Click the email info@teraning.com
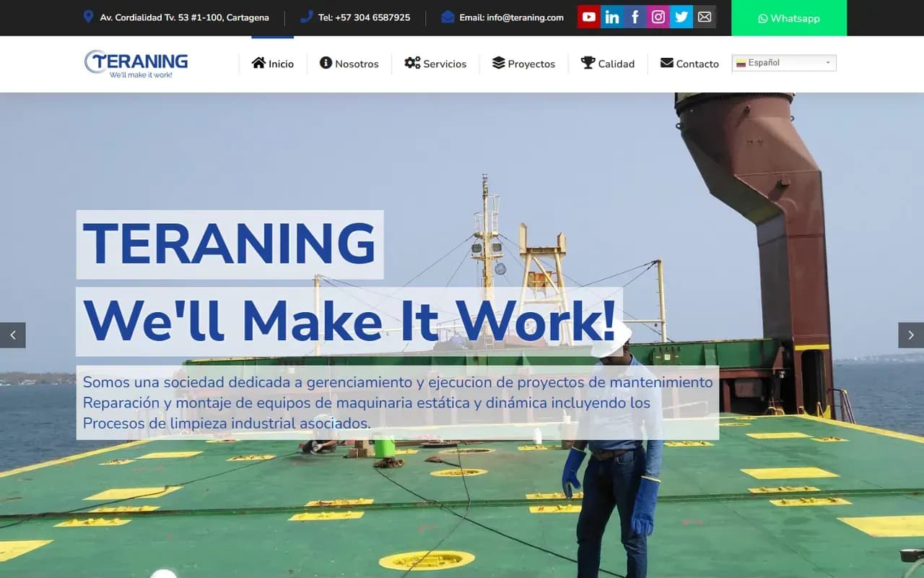Screen dimensions: 924x578 tap(525, 17)
